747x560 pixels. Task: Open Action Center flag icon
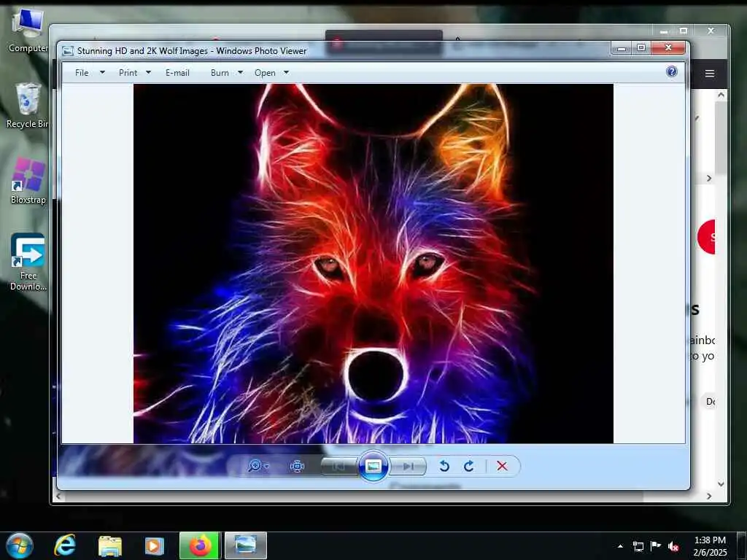point(656,546)
